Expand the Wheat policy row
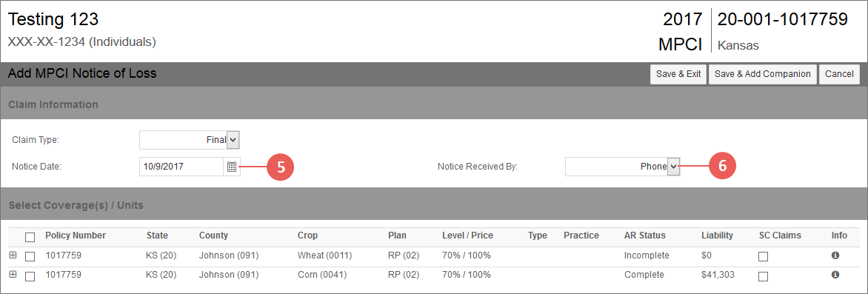868x294 pixels. click(x=13, y=255)
